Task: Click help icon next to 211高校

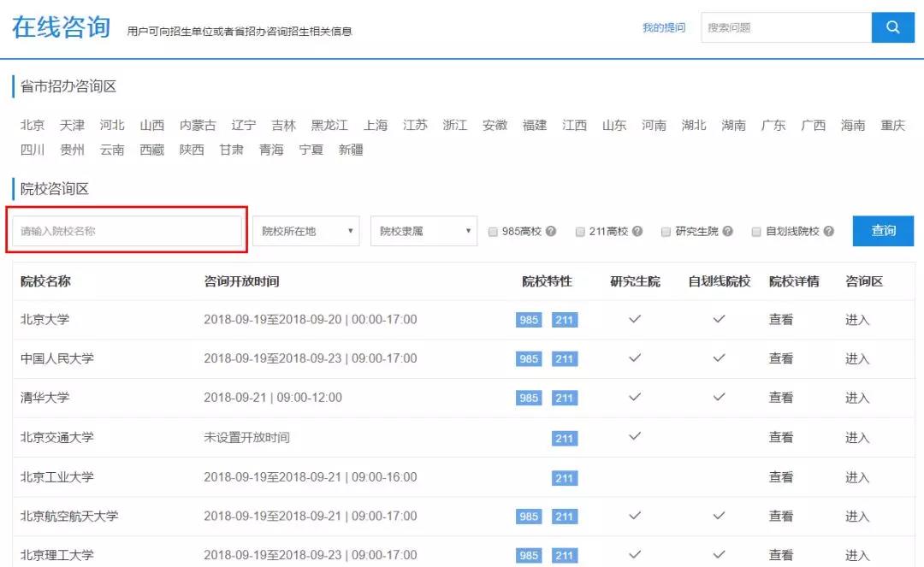Action: click(x=637, y=232)
